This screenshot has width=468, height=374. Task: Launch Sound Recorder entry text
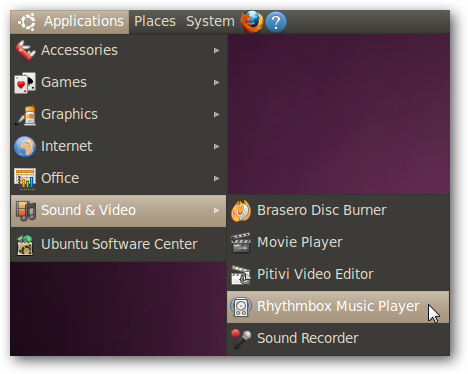[x=308, y=338]
